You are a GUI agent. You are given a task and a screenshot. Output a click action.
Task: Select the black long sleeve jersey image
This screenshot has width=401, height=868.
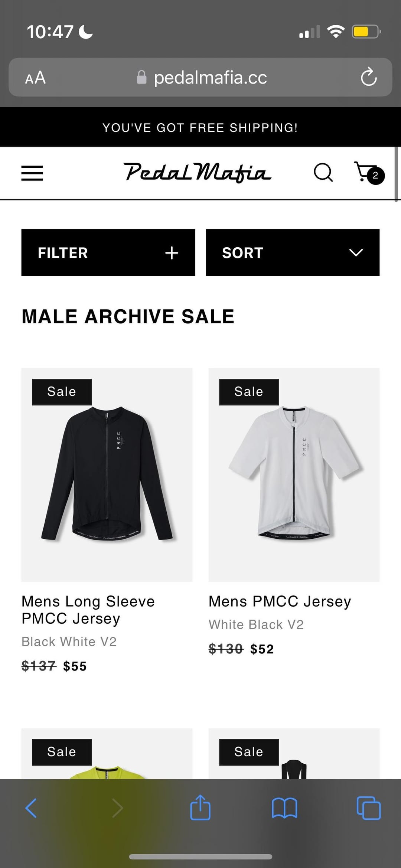[x=107, y=474]
